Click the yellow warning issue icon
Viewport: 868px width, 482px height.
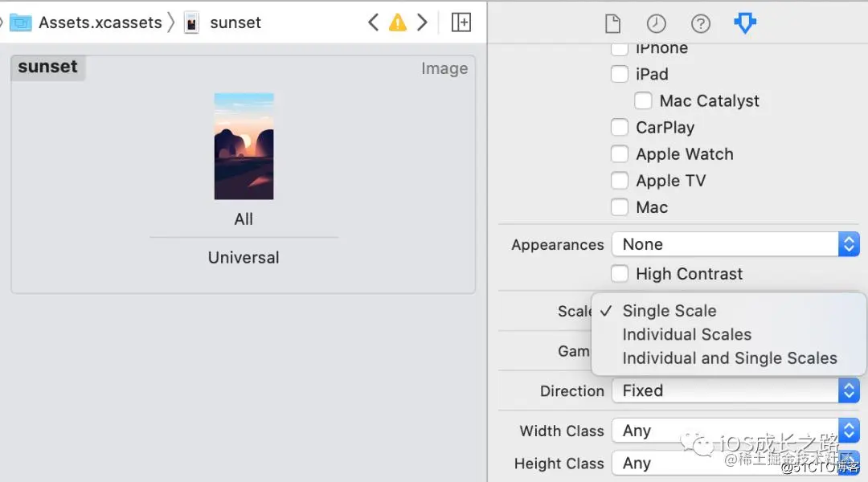(x=398, y=22)
